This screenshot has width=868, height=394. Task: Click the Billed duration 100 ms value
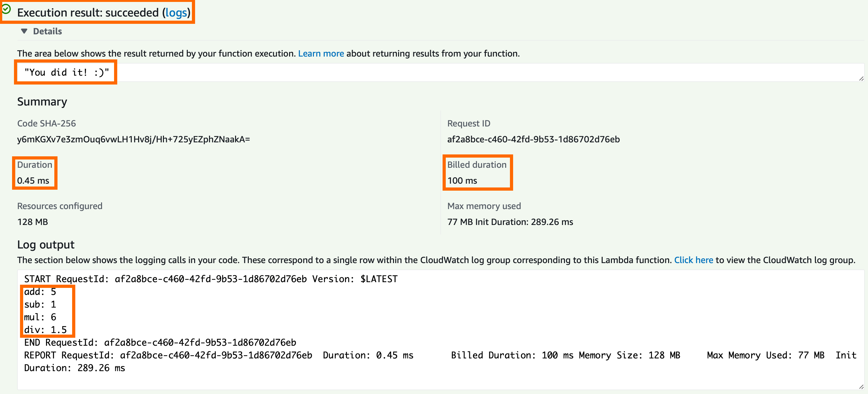click(x=462, y=181)
